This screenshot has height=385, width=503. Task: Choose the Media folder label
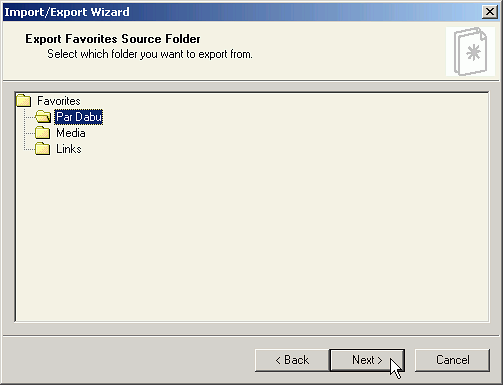point(71,133)
